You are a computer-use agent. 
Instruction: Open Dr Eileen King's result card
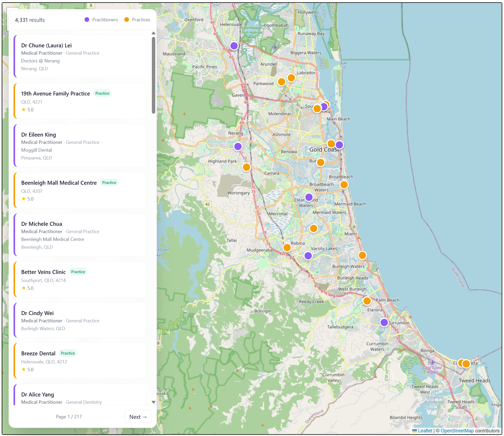[x=80, y=146]
